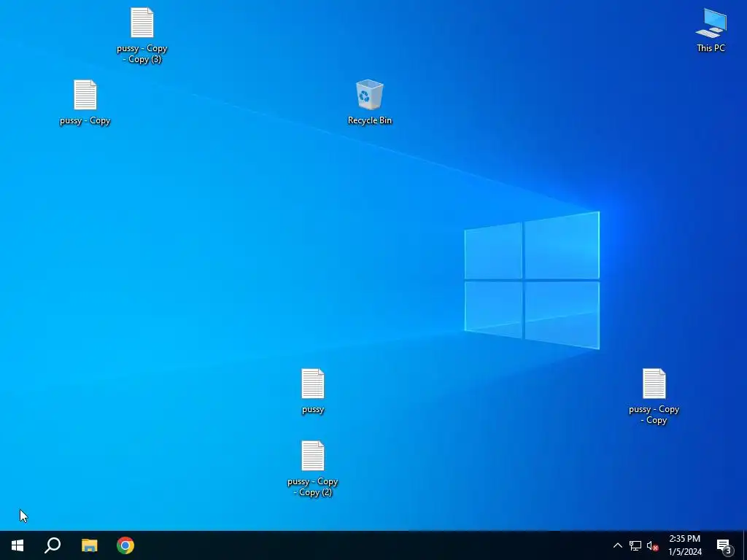Show hidden system tray icons
The image size is (747, 560).
pos(617,545)
